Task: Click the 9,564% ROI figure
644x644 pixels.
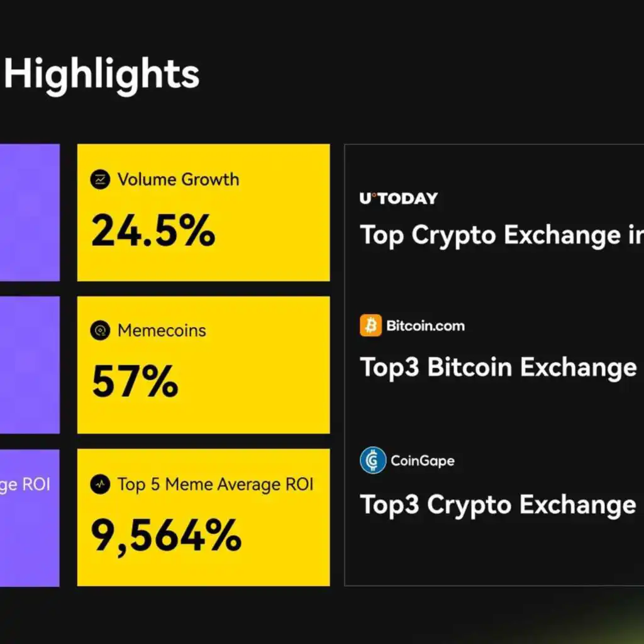Action: (x=166, y=536)
